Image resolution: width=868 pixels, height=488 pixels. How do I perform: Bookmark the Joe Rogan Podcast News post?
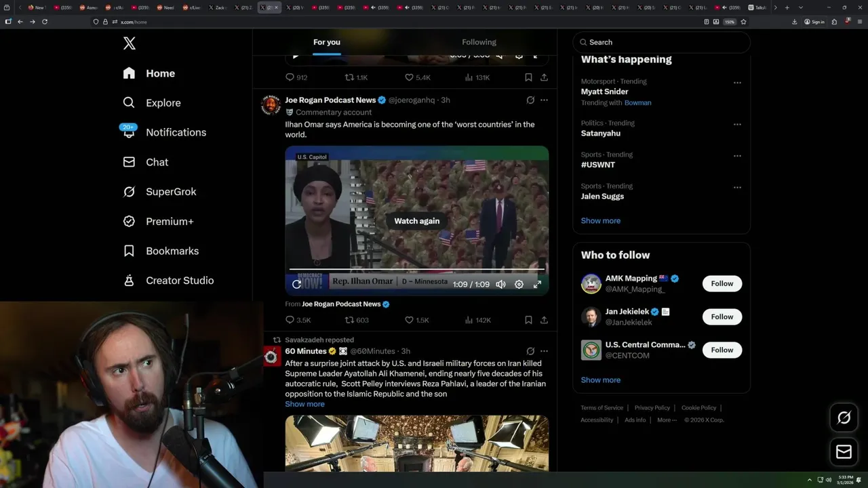pos(528,320)
